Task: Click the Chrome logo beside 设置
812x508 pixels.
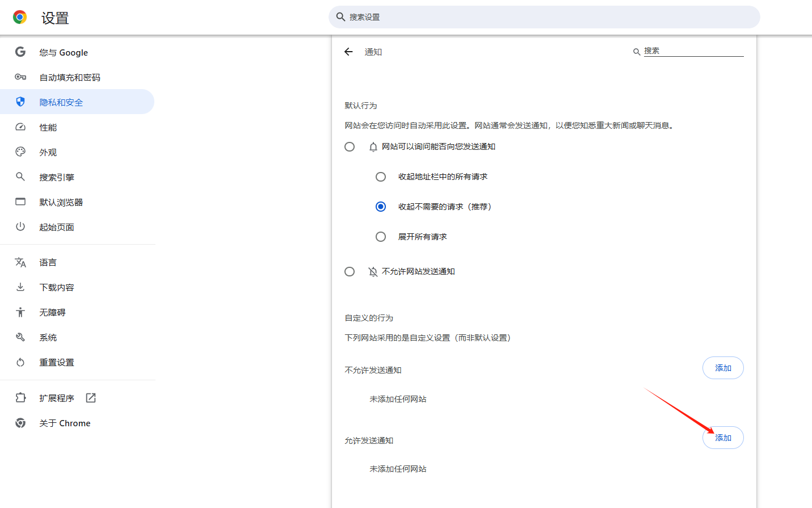Action: coord(20,17)
